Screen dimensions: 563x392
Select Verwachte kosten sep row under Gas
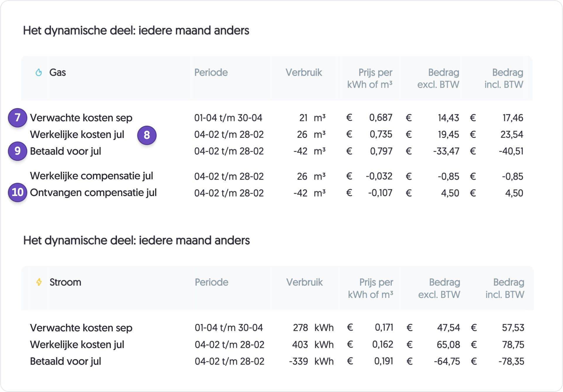(81, 118)
